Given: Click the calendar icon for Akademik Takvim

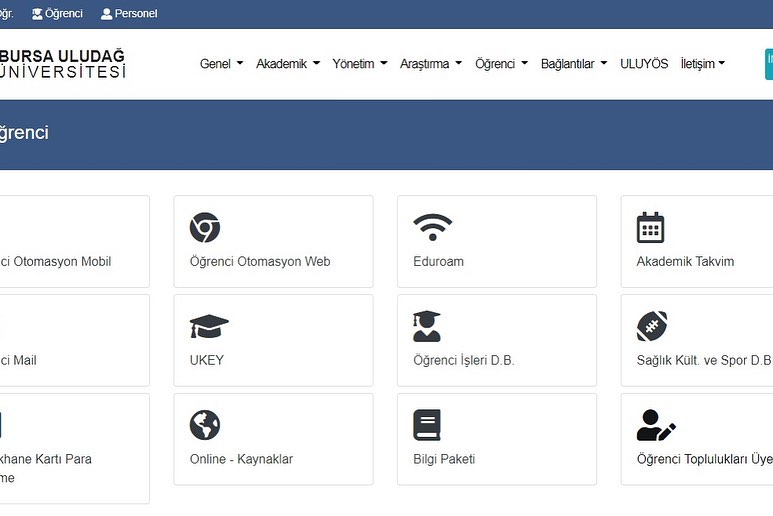Looking at the screenshot, I should pos(650,227).
